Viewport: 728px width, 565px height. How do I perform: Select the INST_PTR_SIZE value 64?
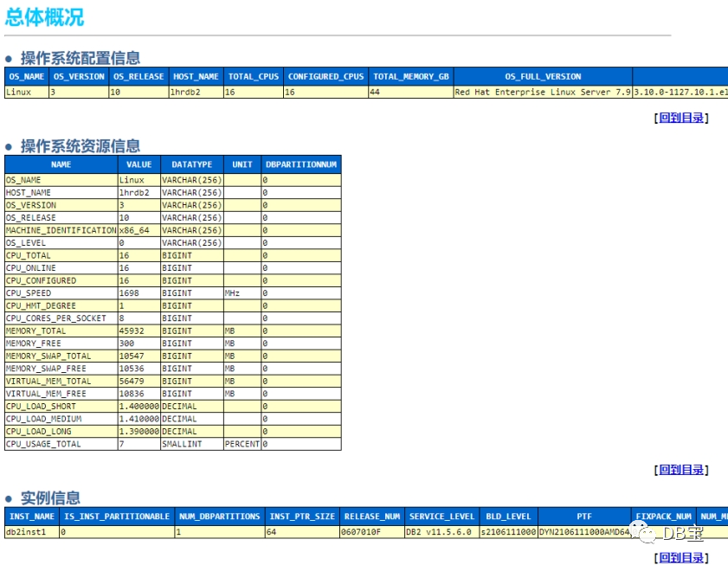coord(302,532)
